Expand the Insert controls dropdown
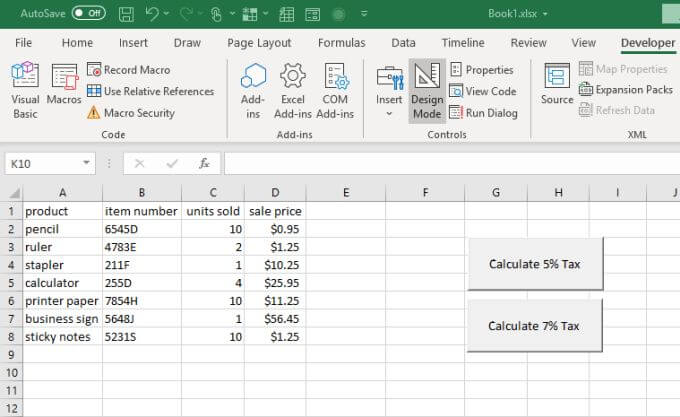This screenshot has width=680, height=417. (389, 113)
